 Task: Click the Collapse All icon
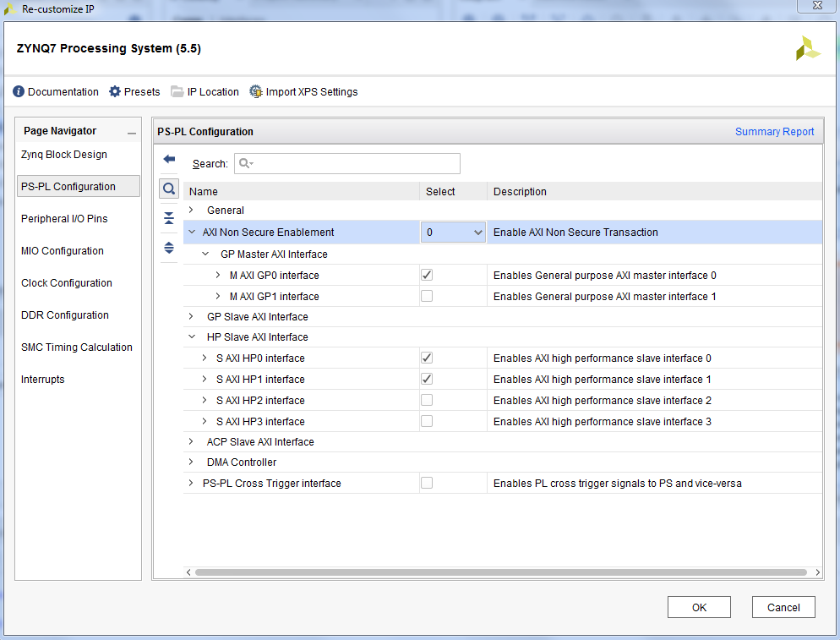click(x=169, y=218)
